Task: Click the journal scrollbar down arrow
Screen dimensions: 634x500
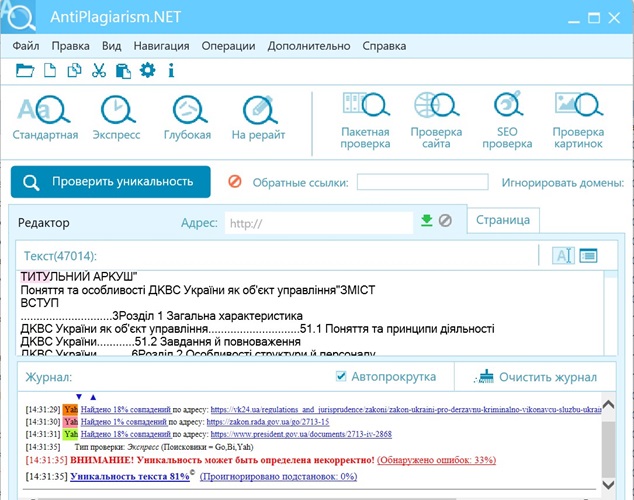Action: 609,484
